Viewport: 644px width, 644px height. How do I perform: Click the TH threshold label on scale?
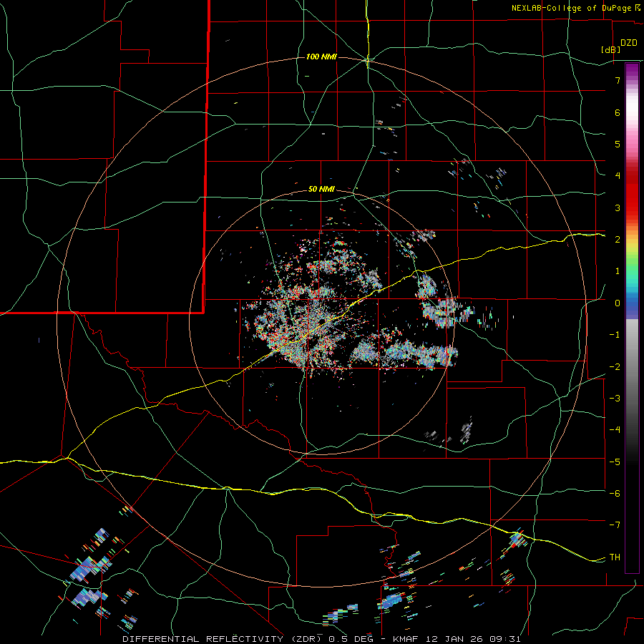[615, 557]
